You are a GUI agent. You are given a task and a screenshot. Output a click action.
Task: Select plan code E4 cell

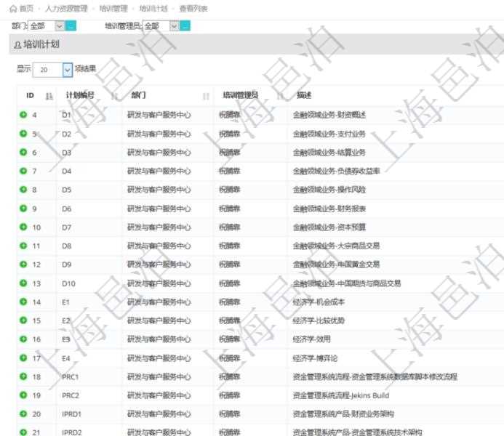pos(66,358)
